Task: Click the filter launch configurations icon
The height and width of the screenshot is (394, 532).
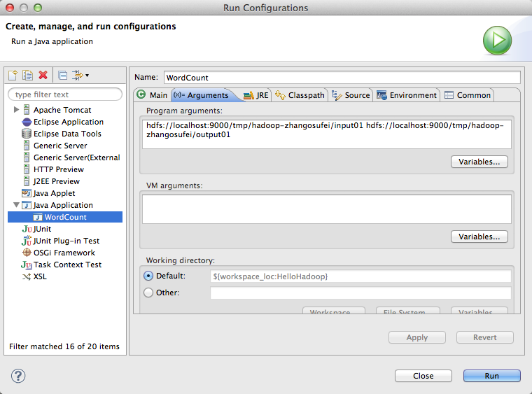Action: pos(78,75)
